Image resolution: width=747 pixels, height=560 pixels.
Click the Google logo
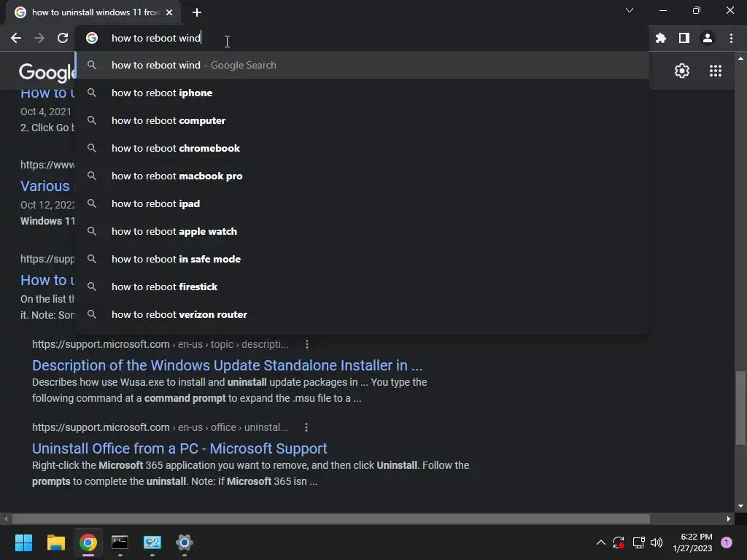tap(47, 72)
